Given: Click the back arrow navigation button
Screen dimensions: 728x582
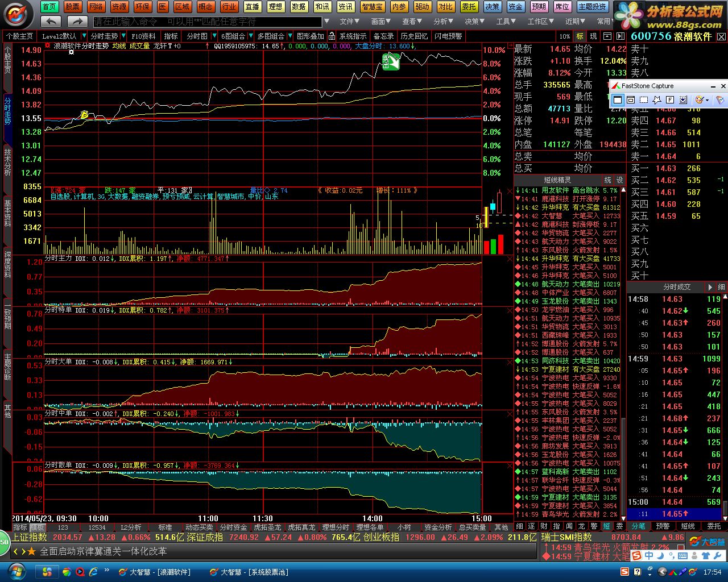Looking at the screenshot, I should click(52, 21).
